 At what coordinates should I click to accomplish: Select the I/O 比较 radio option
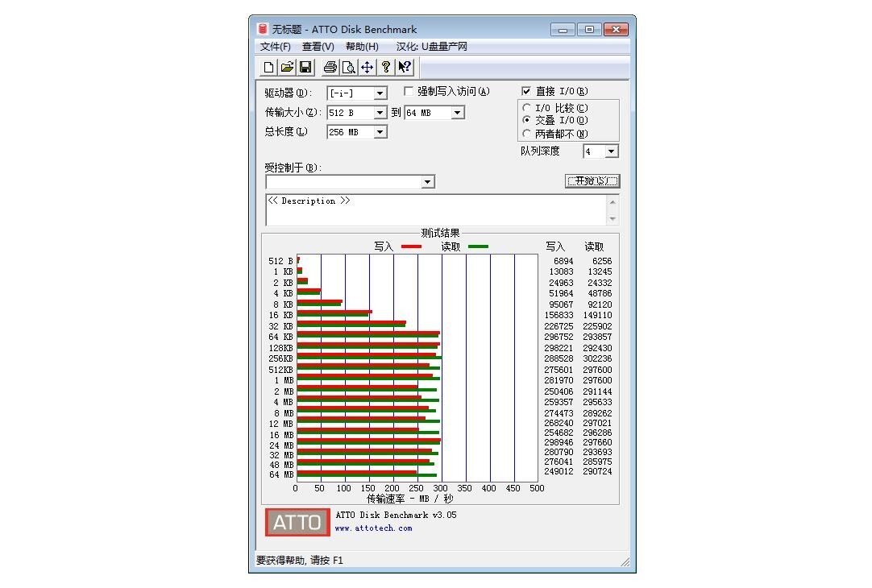click(526, 108)
